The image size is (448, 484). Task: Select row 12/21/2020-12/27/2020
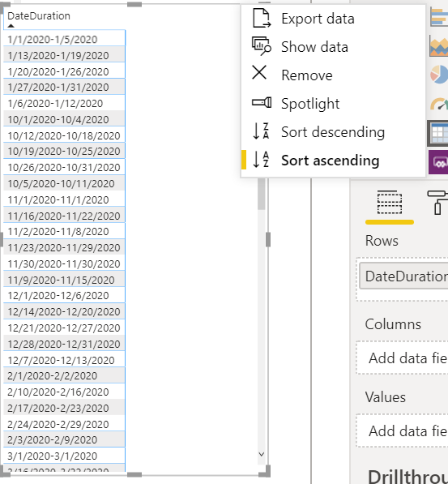pyautogui.click(x=64, y=328)
